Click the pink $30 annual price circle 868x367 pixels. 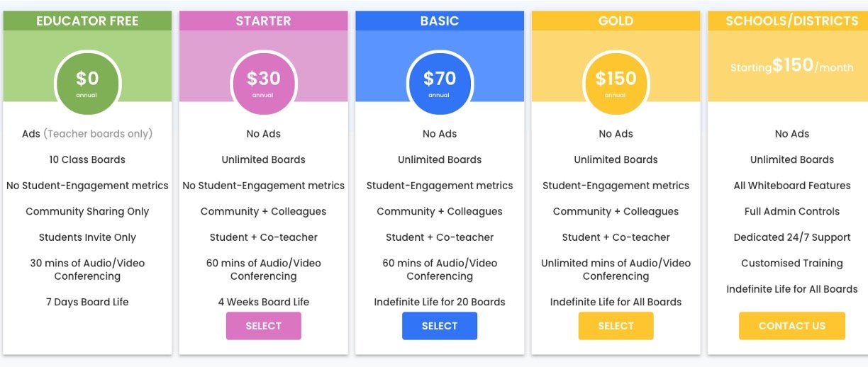pyautogui.click(x=263, y=81)
